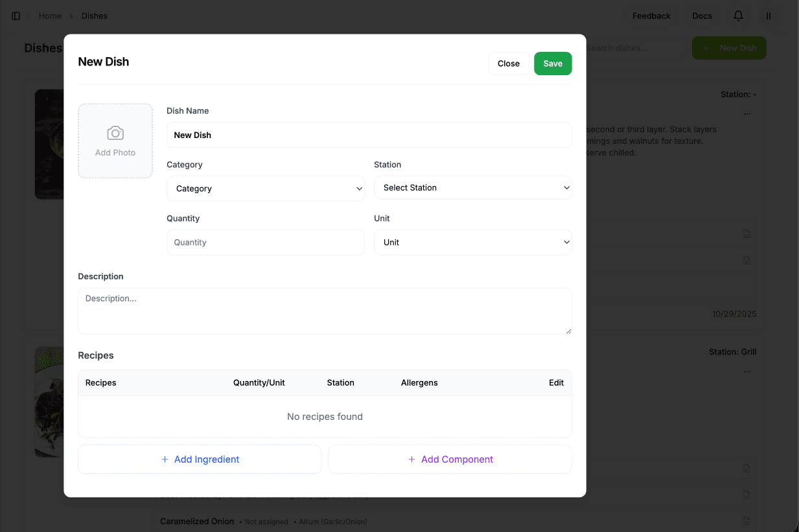Viewport: 799px width, 532px height.
Task: Select the Dishes breadcrumb
Action: coord(95,16)
